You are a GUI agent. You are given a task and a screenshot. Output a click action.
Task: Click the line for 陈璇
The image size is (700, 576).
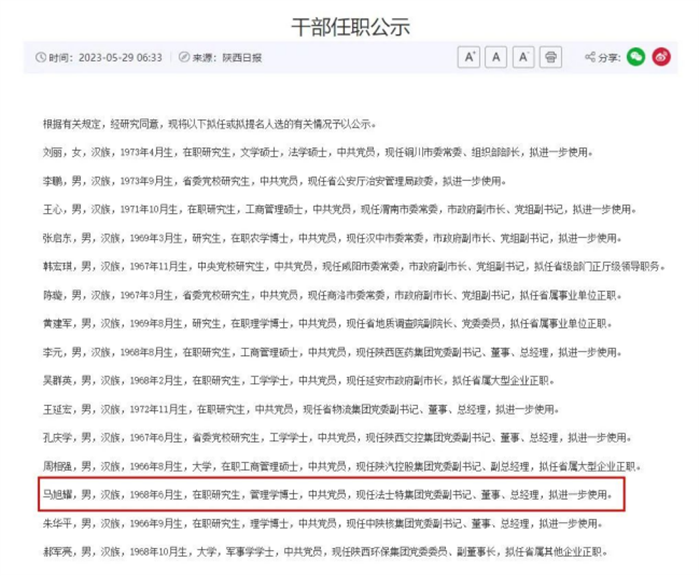coord(332,295)
